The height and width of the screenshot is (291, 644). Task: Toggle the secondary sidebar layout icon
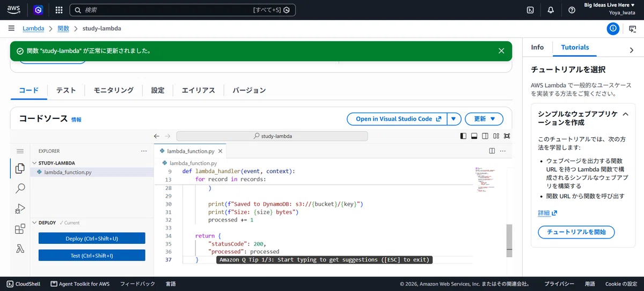pos(485,136)
